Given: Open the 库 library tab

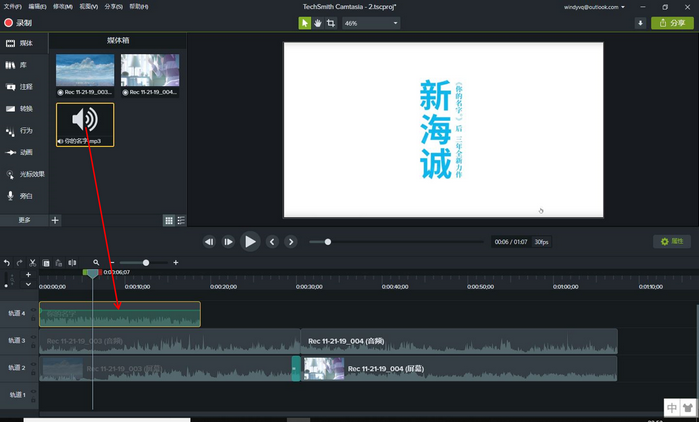Looking at the screenshot, I should (x=16, y=65).
